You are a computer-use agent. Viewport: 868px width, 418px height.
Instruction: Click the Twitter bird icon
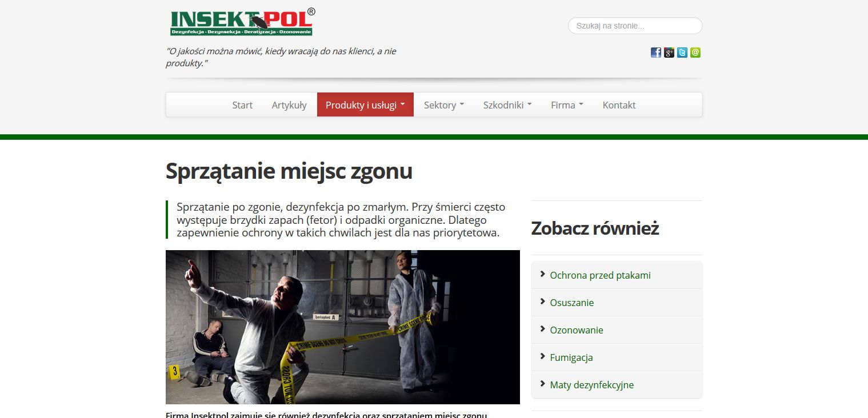coord(682,53)
